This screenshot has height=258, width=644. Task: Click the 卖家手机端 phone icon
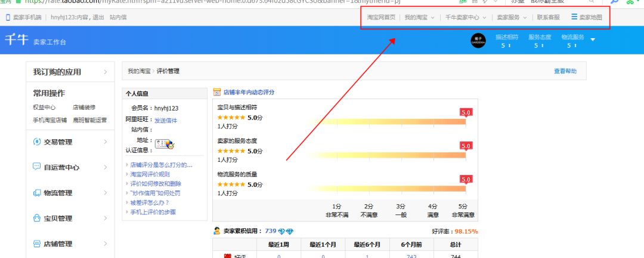[8, 17]
